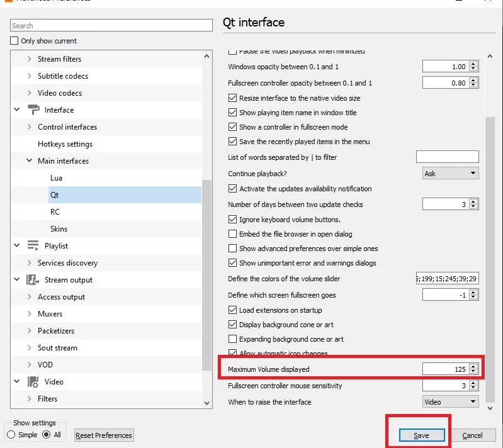Expand the Access output node
503x448 pixels.
30,296
